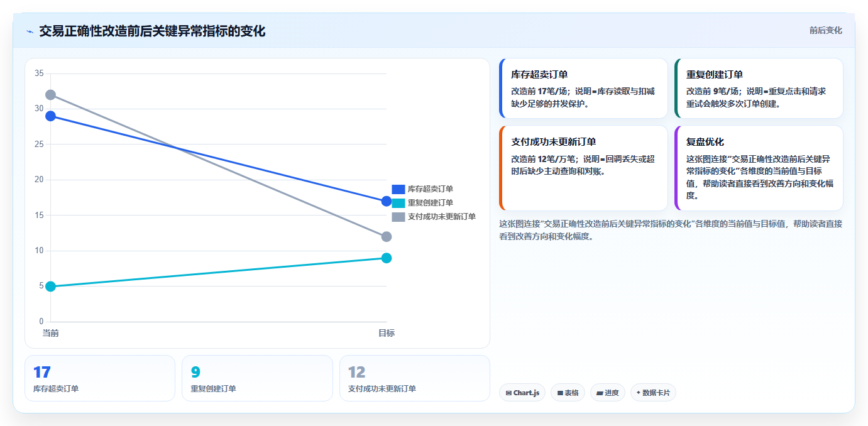Image resolution: width=868 pixels, height=426 pixels.
Task: Toggle 重复创建订单 cyan legend swatch
Action: click(x=398, y=203)
